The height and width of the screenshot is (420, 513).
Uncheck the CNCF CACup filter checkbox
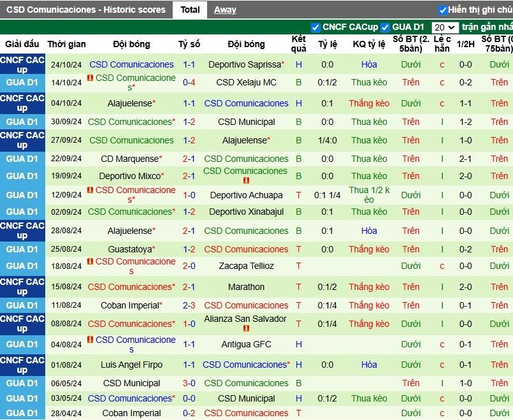[315, 27]
